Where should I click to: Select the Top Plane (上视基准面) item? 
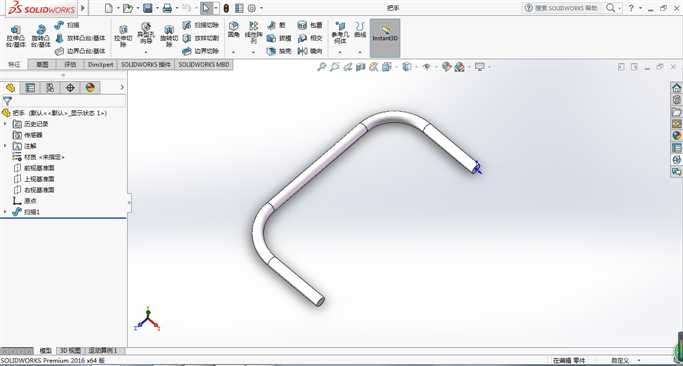pos(34,179)
